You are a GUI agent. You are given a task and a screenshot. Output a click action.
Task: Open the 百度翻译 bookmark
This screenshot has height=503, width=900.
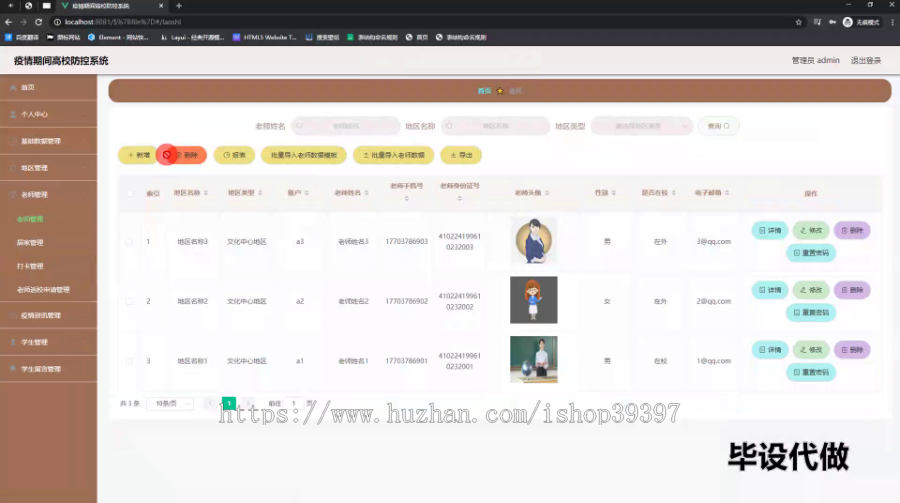coord(21,37)
